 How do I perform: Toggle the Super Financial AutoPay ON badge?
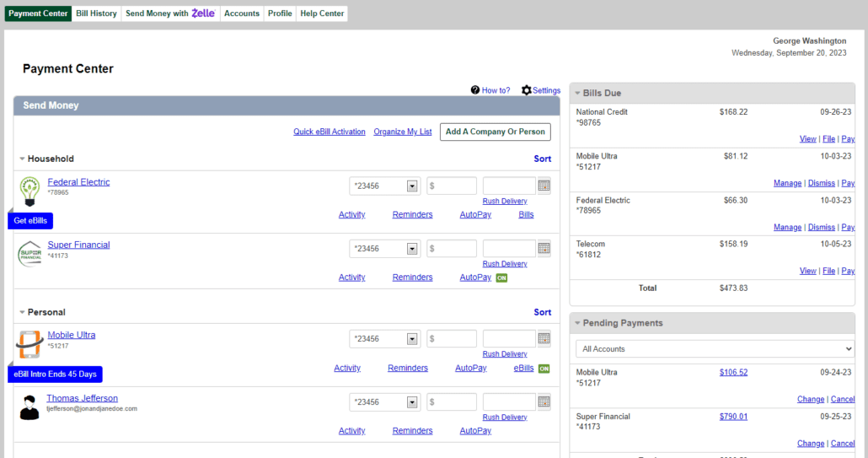click(501, 277)
